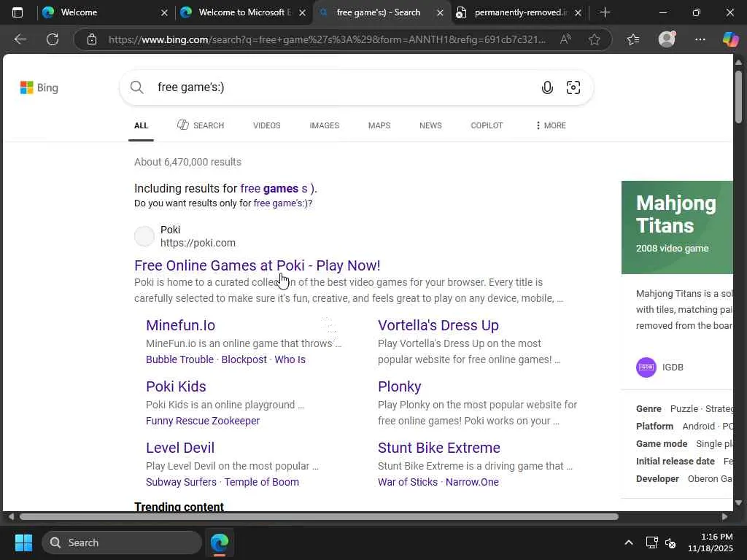The image size is (747, 560).
Task: Refresh the page with reload icon
Action: point(53,39)
